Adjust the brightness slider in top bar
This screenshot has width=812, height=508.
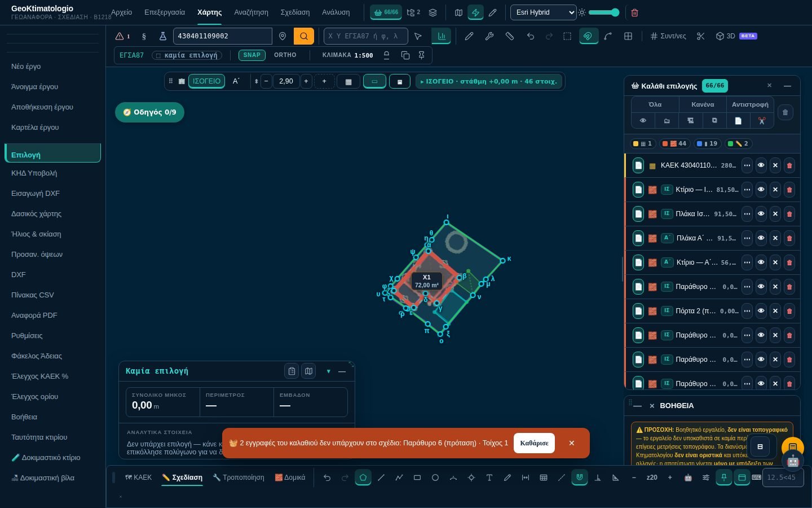[603, 12]
